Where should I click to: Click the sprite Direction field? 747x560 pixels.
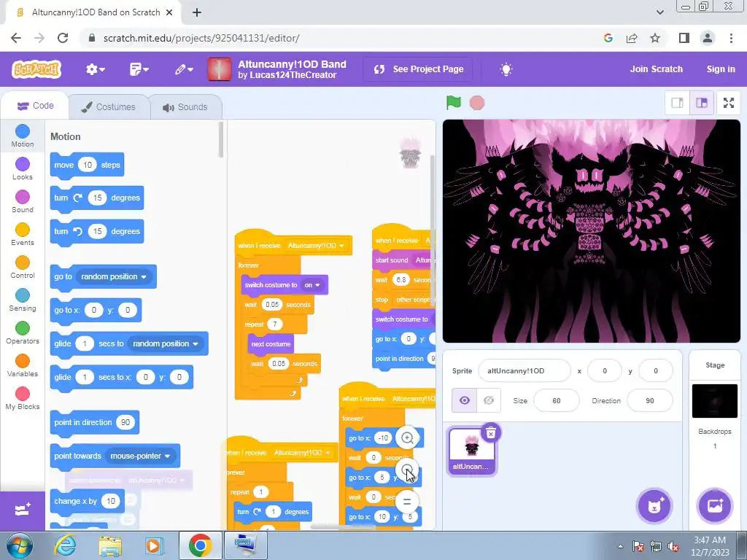pyautogui.click(x=650, y=400)
